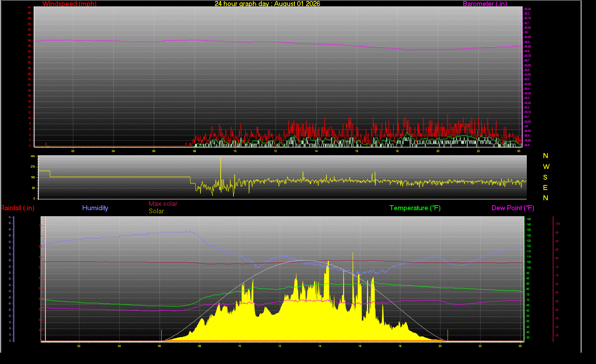Click the 145 value on temperature axis
596x364 pixels.
click(x=529, y=219)
